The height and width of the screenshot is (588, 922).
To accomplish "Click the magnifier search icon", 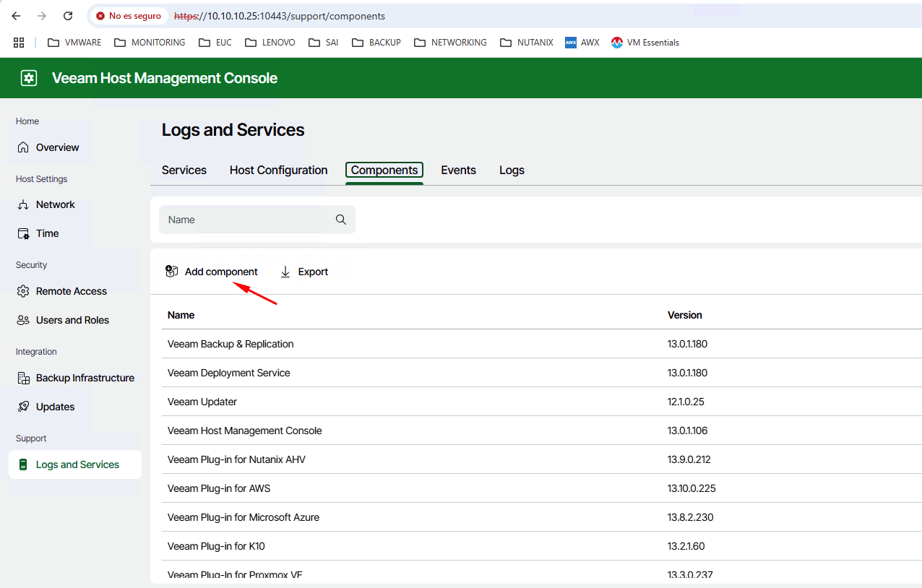I will click(x=341, y=220).
